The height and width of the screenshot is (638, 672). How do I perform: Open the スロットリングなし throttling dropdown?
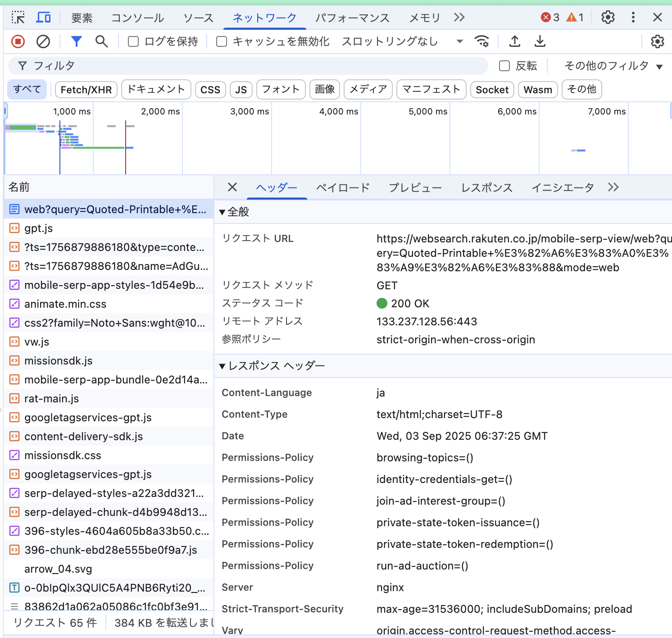[x=402, y=41]
